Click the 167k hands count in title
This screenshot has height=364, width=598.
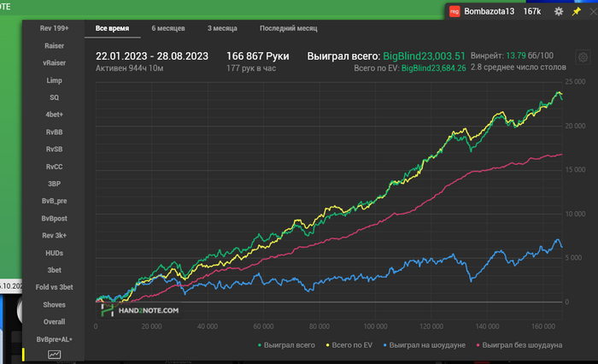(x=532, y=11)
